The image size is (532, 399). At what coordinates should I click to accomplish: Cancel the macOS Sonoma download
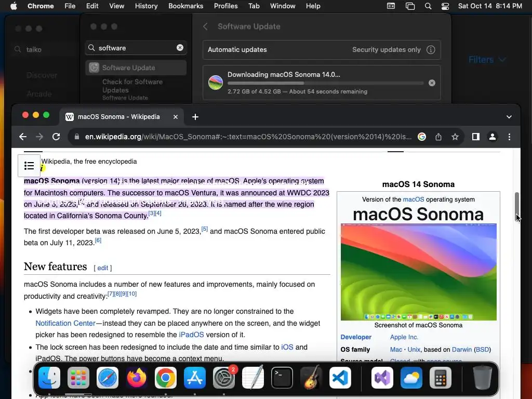coord(432,83)
